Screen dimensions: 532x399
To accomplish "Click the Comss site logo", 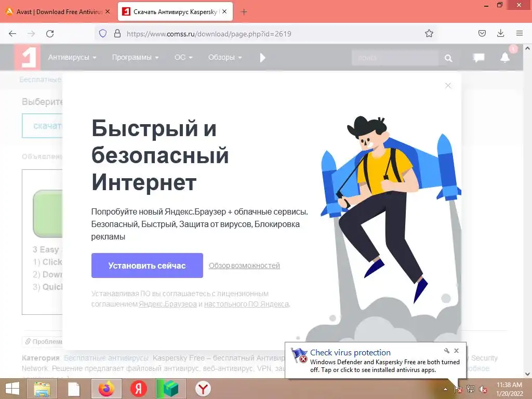I will point(28,57).
